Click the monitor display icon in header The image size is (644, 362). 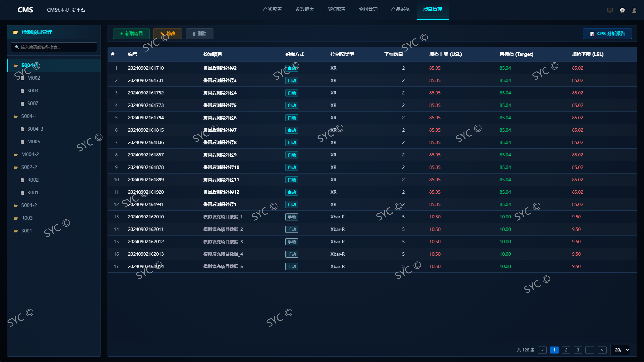pyautogui.click(x=610, y=10)
